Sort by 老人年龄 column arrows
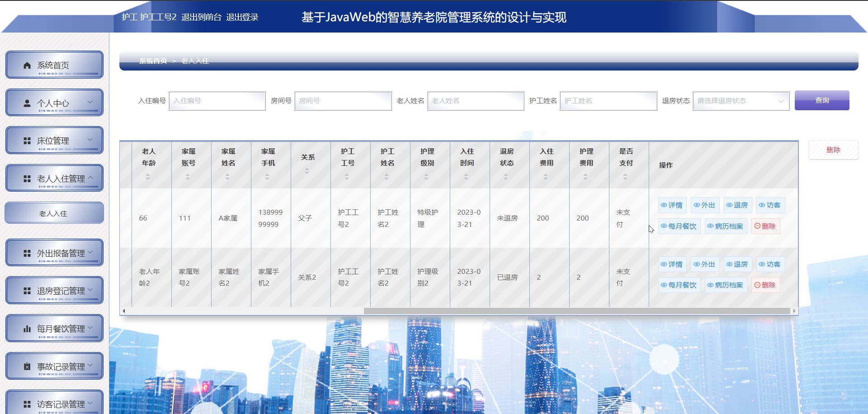868x414 pixels. [x=148, y=177]
